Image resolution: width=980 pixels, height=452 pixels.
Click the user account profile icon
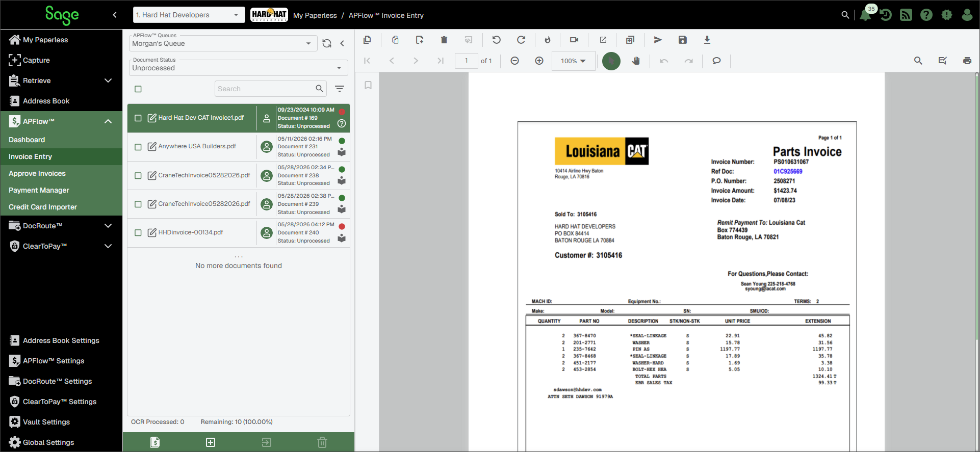click(x=967, y=15)
